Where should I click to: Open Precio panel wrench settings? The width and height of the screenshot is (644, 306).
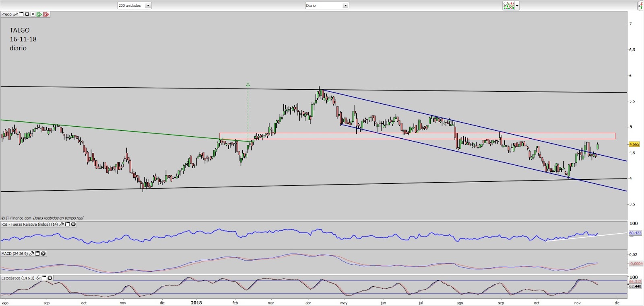[x=15, y=14]
